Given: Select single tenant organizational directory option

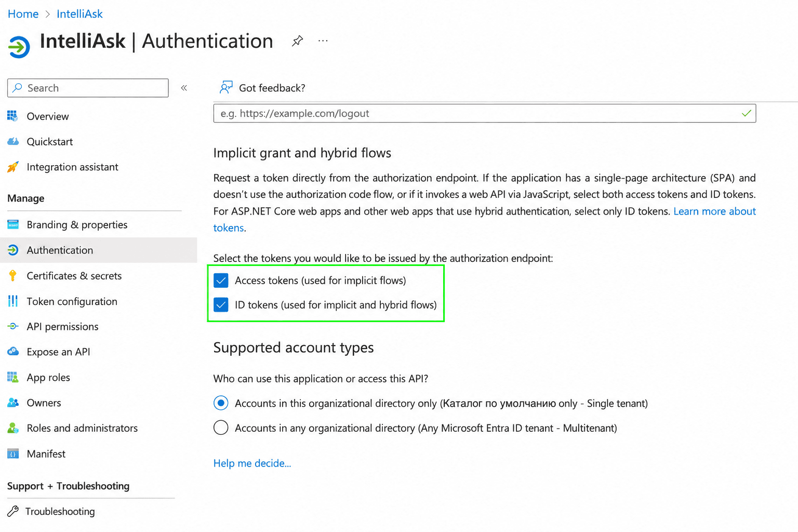Looking at the screenshot, I should [x=221, y=403].
